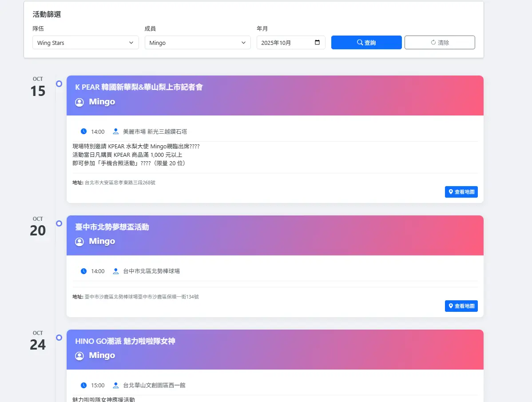This screenshot has height=402, width=532.
Task: Click the user avatar icon in HINO GO card
Action: (79, 356)
